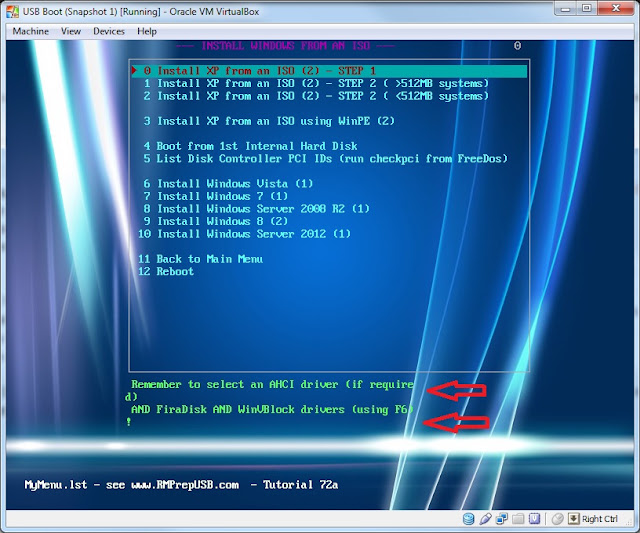
Task: Select Boot from 1st Internal Hard Disk
Action: click(x=250, y=146)
